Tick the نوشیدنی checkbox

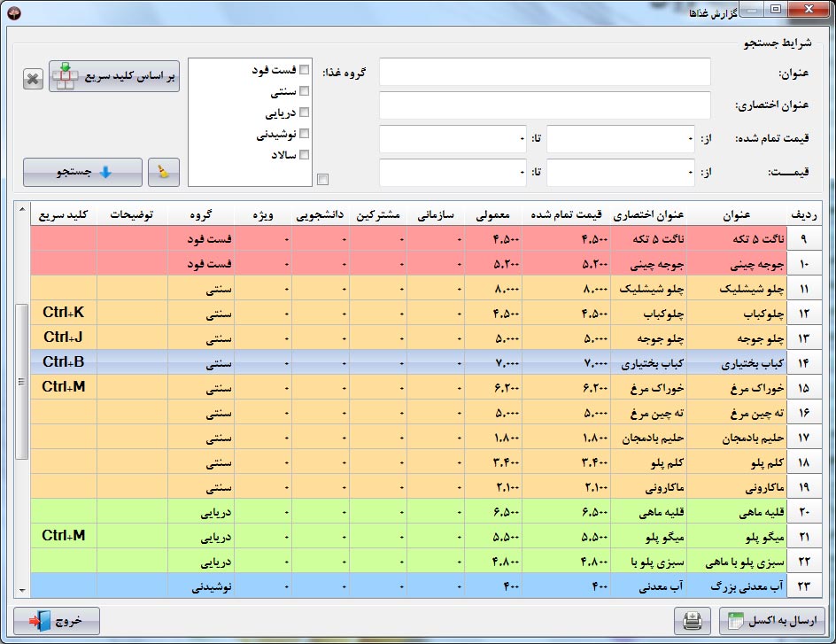pos(305,134)
